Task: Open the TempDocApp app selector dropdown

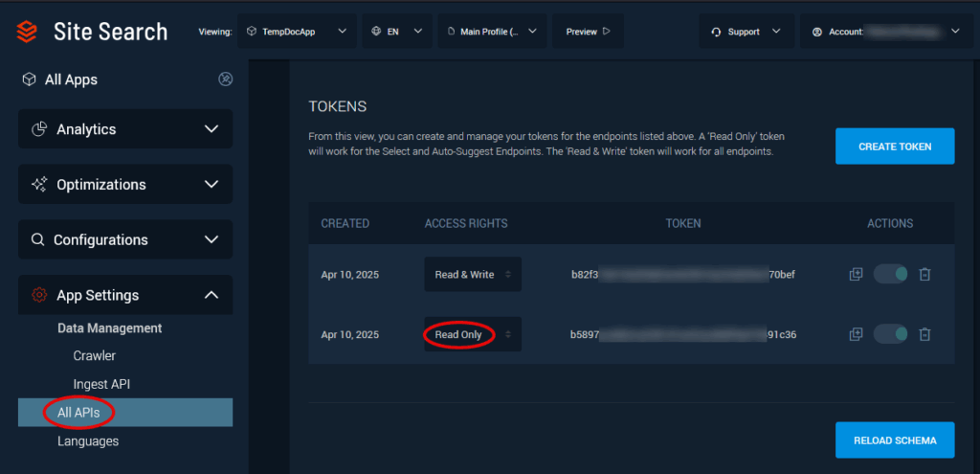Action: (297, 32)
